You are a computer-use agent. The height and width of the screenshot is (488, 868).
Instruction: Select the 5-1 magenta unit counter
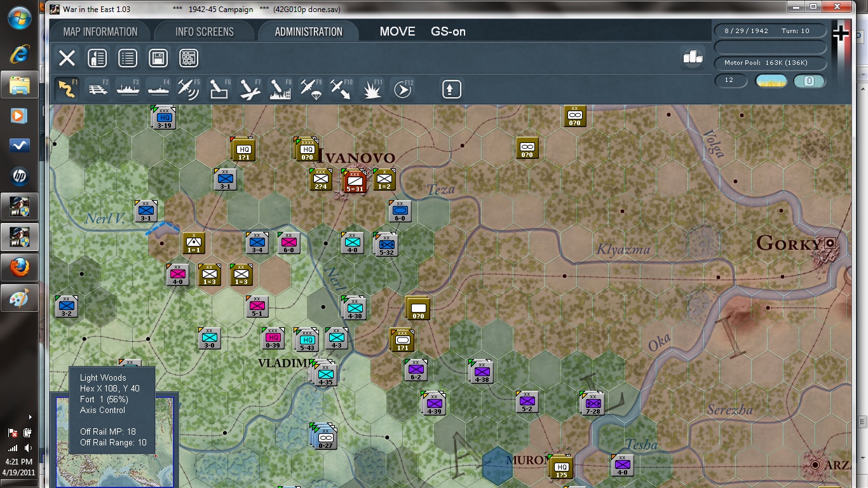click(257, 306)
